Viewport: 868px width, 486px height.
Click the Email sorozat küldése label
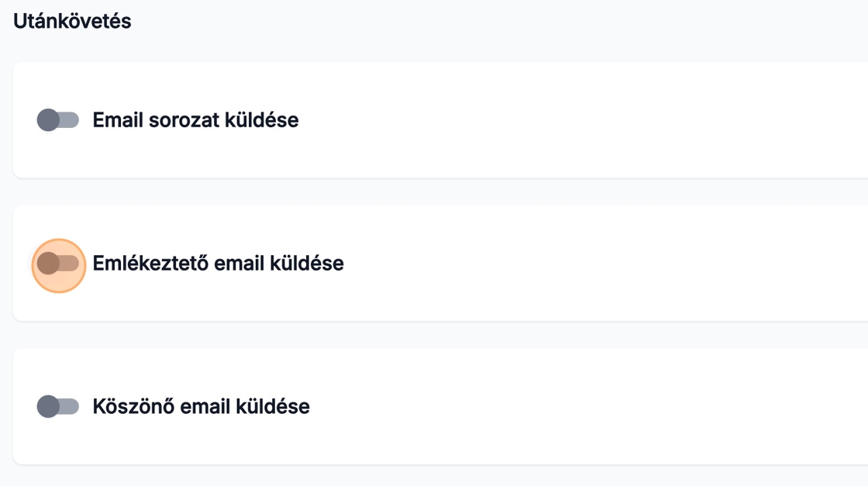click(195, 120)
